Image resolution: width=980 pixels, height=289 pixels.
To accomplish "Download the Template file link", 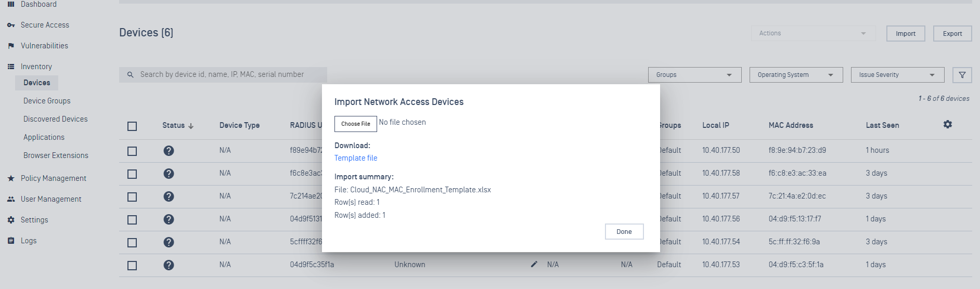I will [x=356, y=158].
